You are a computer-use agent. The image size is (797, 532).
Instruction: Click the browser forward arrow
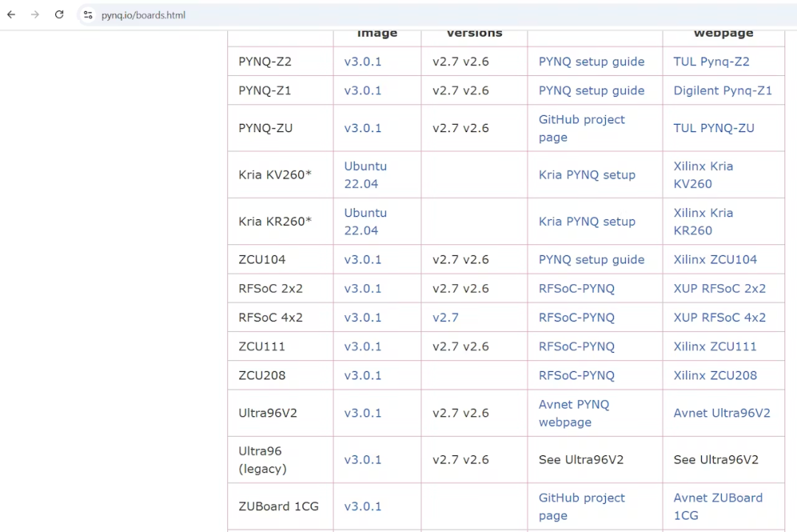coord(35,15)
